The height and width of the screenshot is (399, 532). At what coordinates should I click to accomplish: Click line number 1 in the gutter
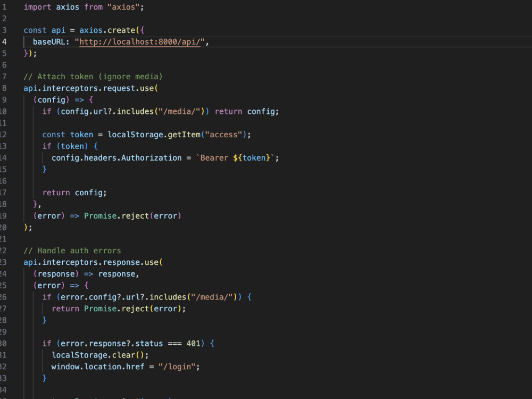tap(4, 7)
